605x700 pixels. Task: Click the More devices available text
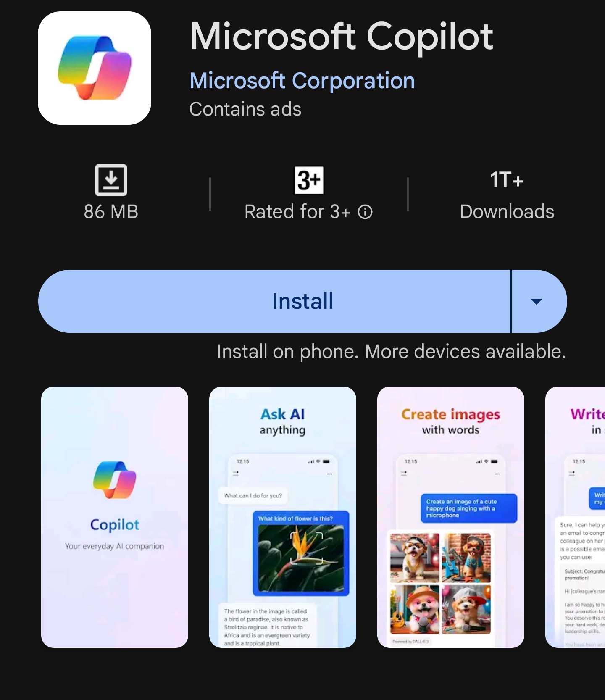[x=465, y=351]
